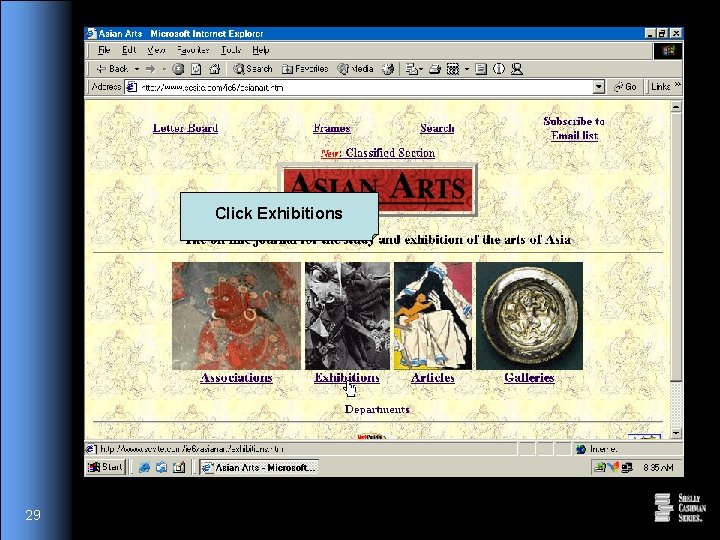Open the Tools menu

(231, 50)
